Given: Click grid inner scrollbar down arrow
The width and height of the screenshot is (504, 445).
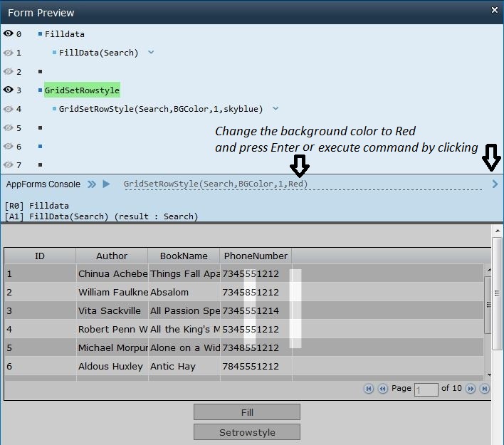Looking at the screenshot, I should [489, 375].
